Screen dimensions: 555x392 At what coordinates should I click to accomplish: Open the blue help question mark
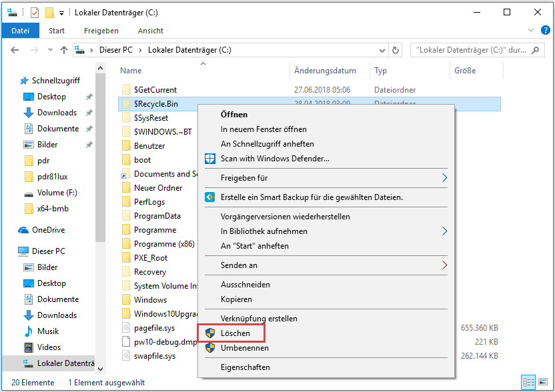click(546, 31)
